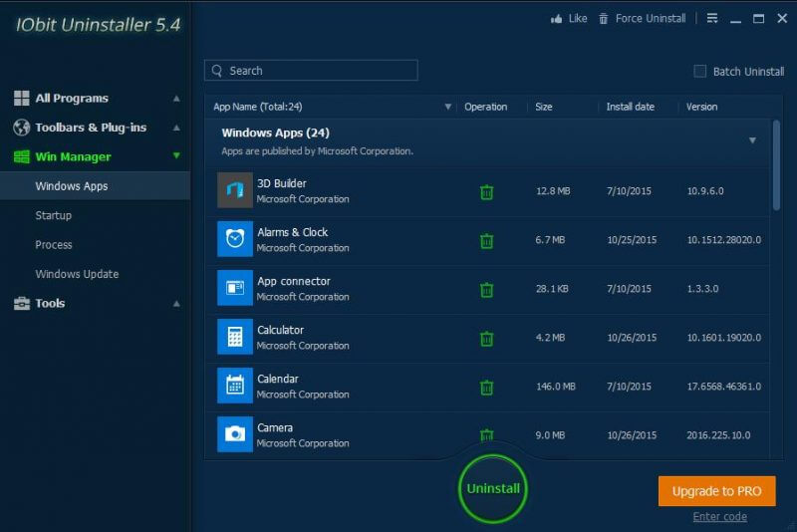
Task: Enable the Batch Uninstall checkbox
Action: [x=700, y=71]
